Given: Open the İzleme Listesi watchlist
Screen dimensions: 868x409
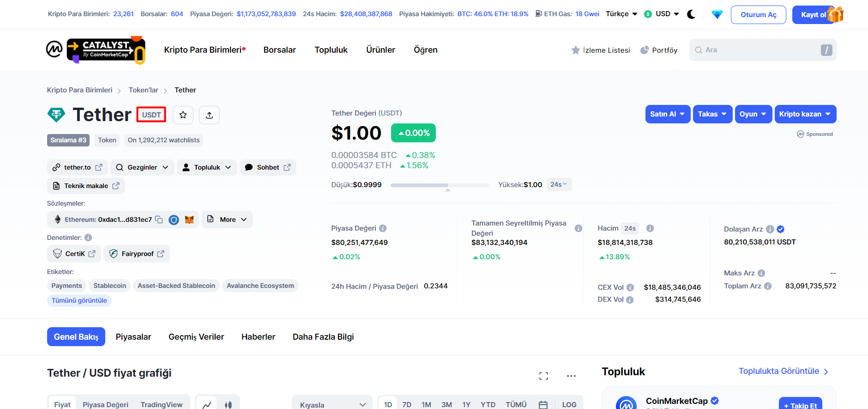Looking at the screenshot, I should [x=601, y=50].
